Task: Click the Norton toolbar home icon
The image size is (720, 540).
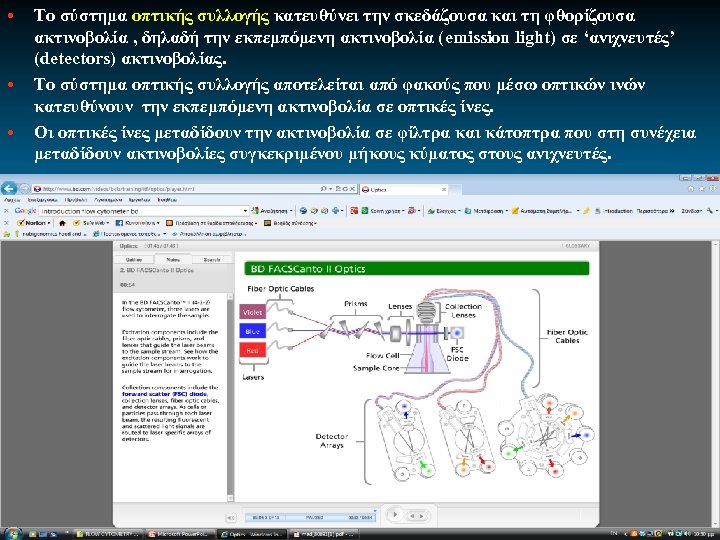Action: (x=62, y=223)
